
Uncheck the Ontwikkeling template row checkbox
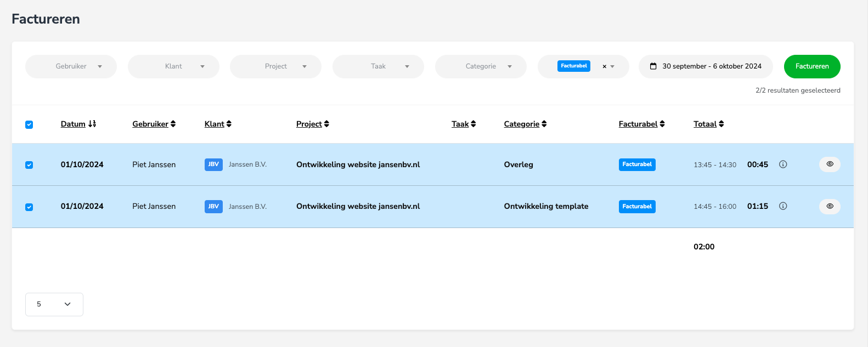coord(29,207)
